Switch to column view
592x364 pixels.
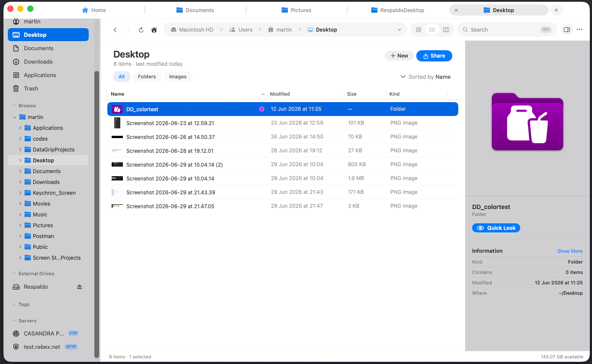click(x=446, y=30)
